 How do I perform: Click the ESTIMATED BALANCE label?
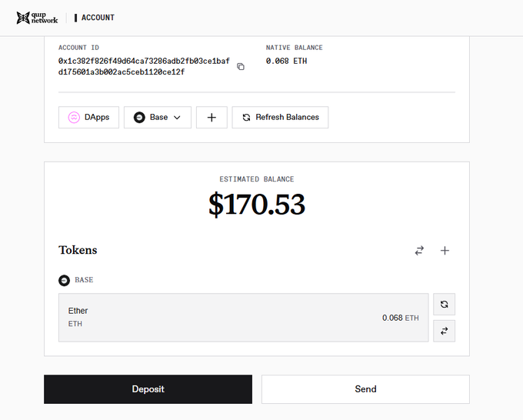256,179
